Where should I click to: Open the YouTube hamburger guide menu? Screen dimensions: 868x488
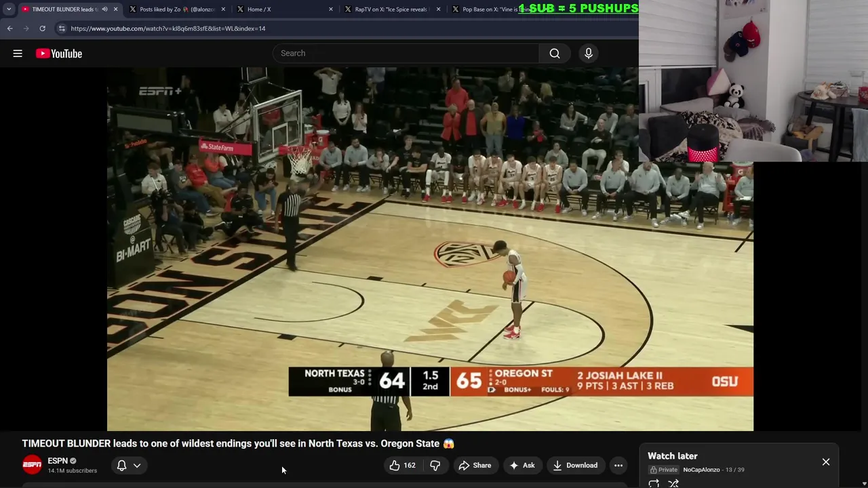(18, 54)
